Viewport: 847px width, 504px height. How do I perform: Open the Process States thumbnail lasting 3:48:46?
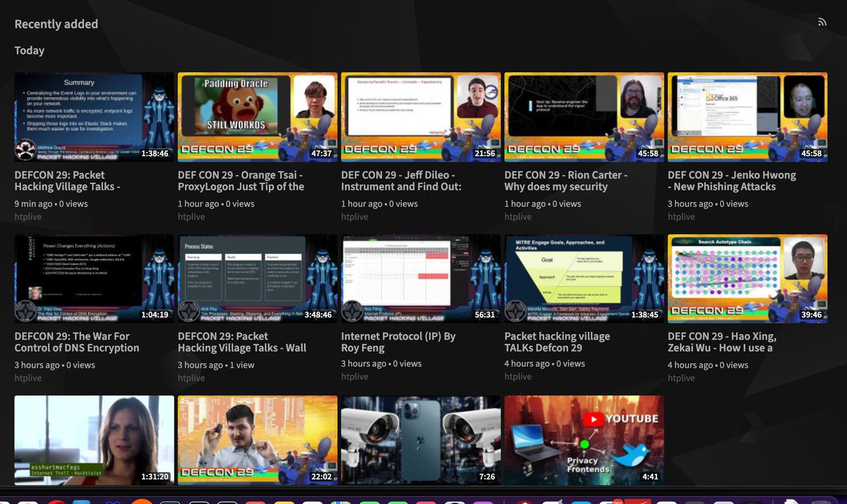click(x=258, y=279)
